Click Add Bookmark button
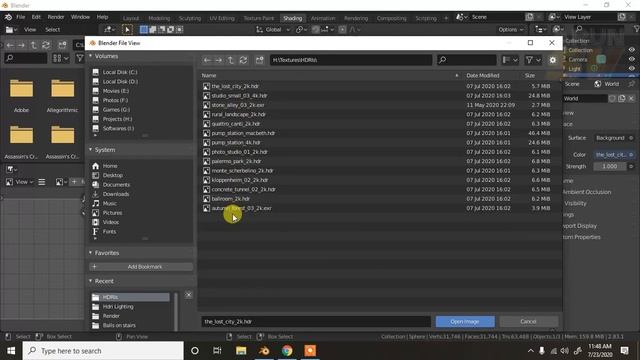 tap(141, 267)
